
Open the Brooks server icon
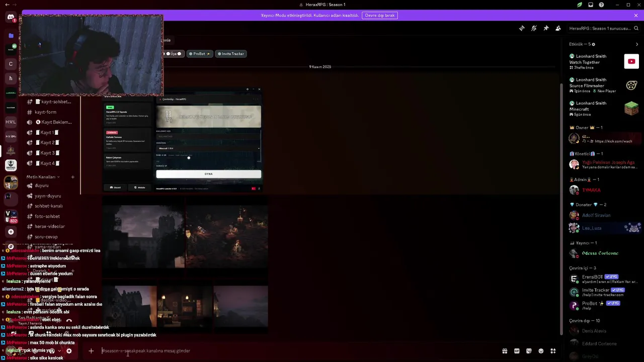click(11, 165)
